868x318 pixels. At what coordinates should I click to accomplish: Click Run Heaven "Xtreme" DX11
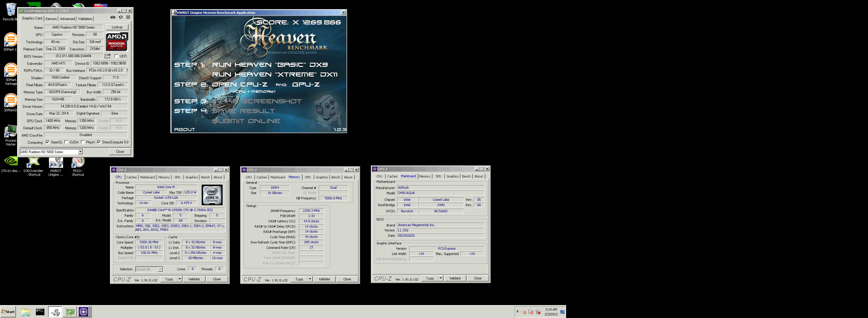[274, 74]
